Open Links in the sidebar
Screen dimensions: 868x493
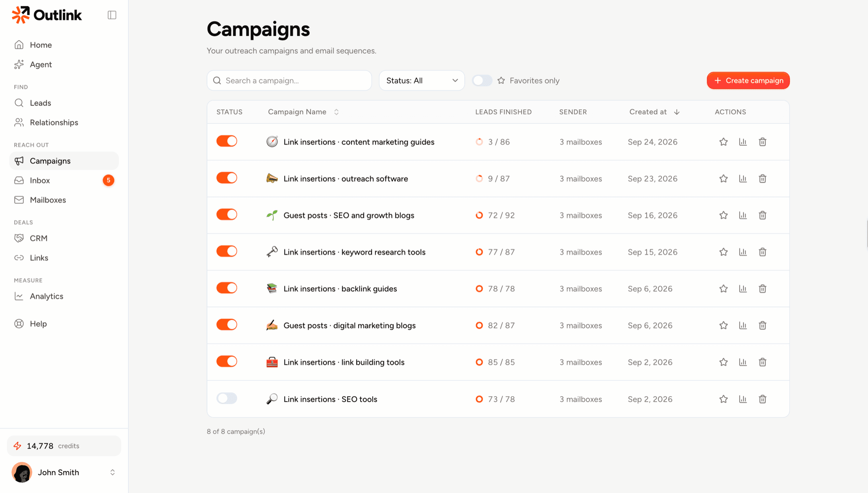tap(64, 258)
